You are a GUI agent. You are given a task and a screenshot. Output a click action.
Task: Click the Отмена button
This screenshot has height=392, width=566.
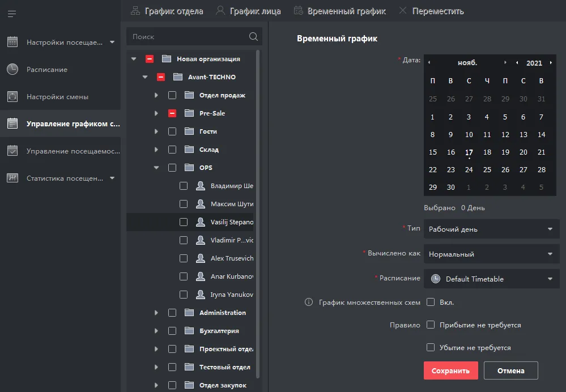pyautogui.click(x=510, y=371)
